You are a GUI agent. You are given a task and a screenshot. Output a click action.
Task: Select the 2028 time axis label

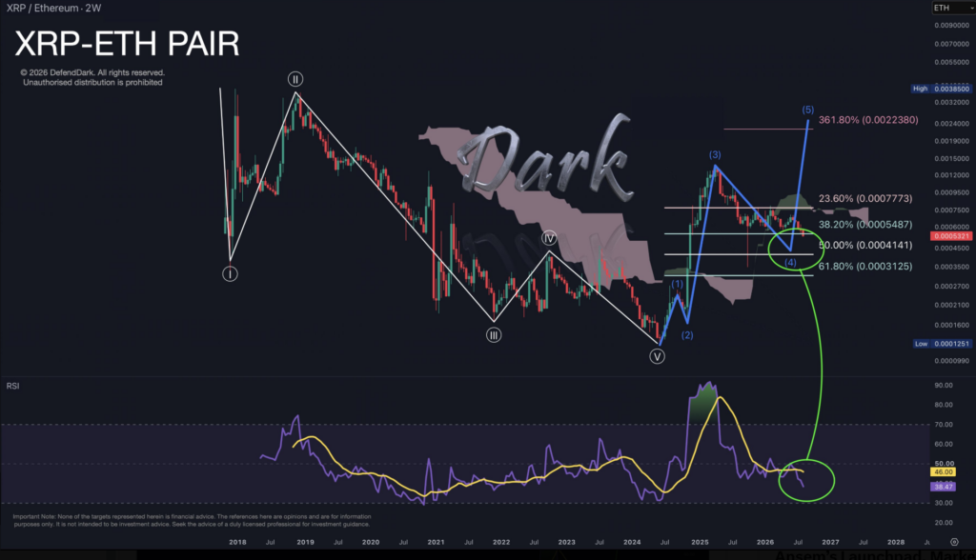[x=896, y=542]
